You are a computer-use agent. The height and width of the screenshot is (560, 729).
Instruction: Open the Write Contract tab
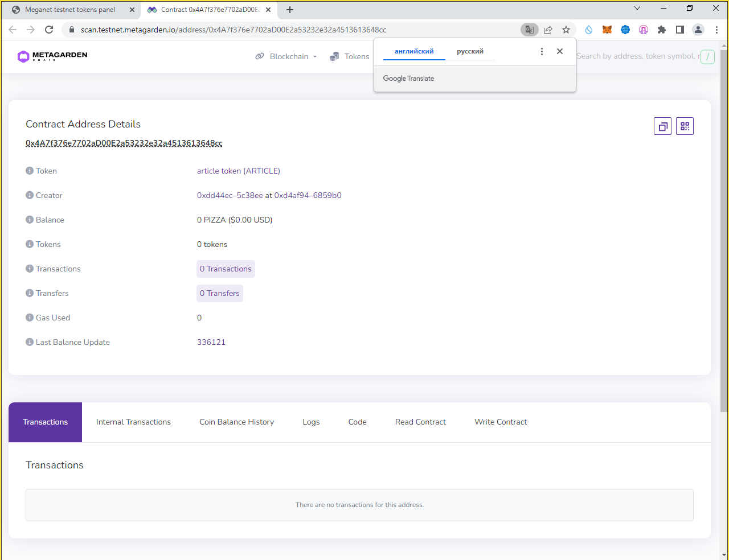(501, 422)
